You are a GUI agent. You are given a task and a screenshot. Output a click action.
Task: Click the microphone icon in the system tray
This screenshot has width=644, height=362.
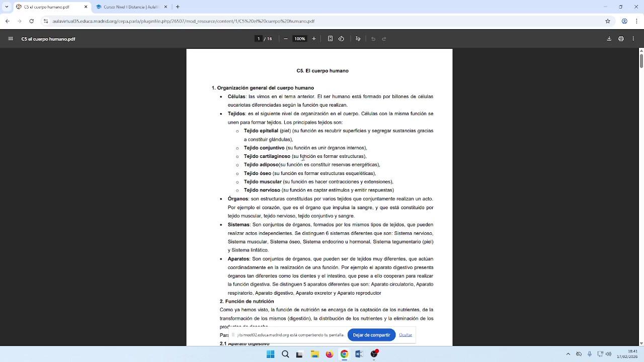[590, 354]
